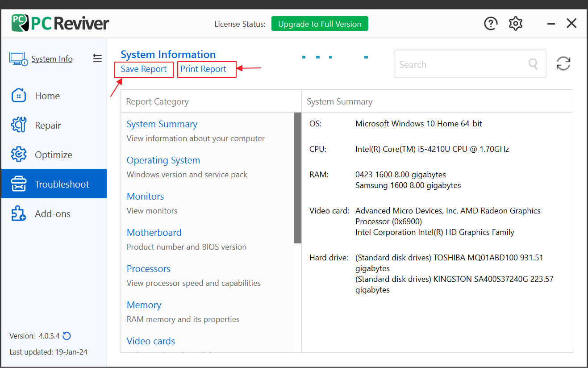Screen dimensions: 588x368
Task: Select the System Summary report category
Action: click(x=162, y=124)
